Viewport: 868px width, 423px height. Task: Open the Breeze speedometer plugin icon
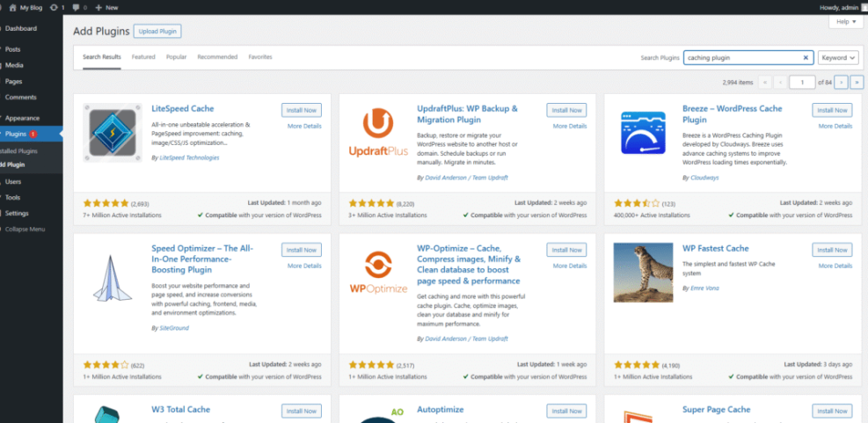coord(643,132)
